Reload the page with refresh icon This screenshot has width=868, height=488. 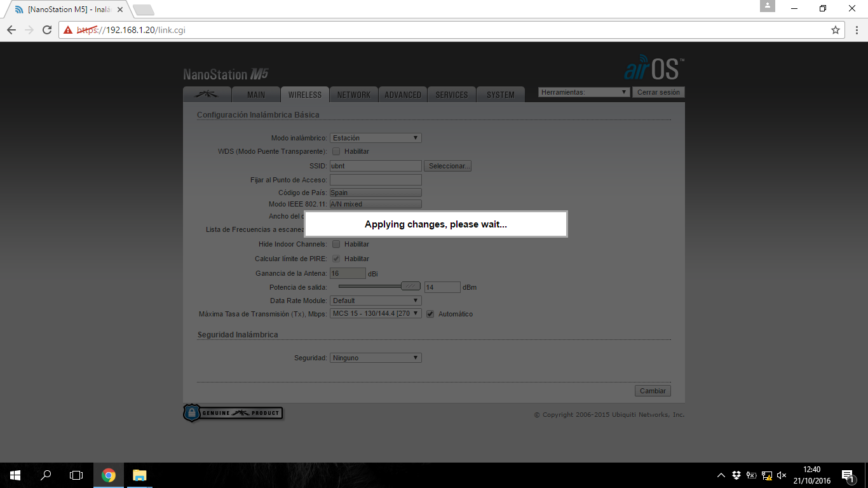tap(47, 30)
